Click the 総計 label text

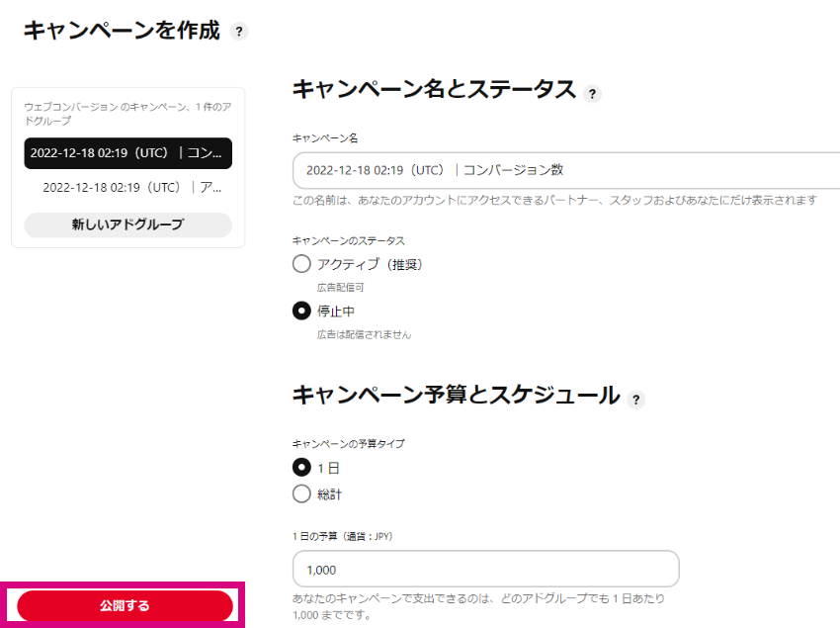(x=329, y=494)
